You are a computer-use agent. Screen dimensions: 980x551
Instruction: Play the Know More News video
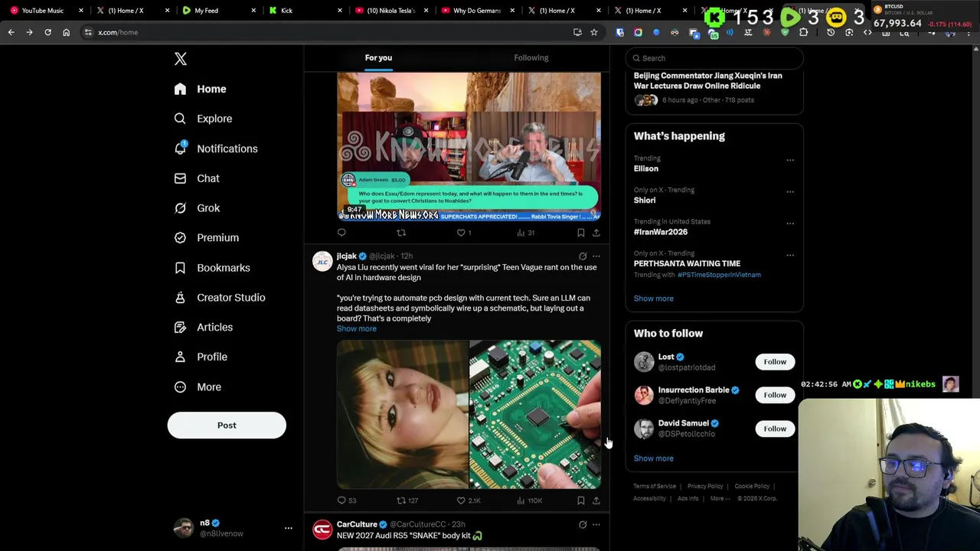pos(469,147)
